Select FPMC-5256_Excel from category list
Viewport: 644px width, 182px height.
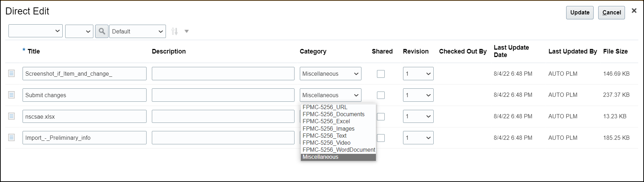pos(326,121)
